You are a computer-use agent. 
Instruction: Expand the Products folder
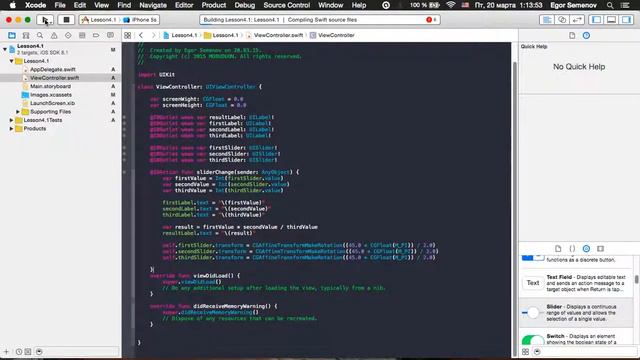[11, 129]
